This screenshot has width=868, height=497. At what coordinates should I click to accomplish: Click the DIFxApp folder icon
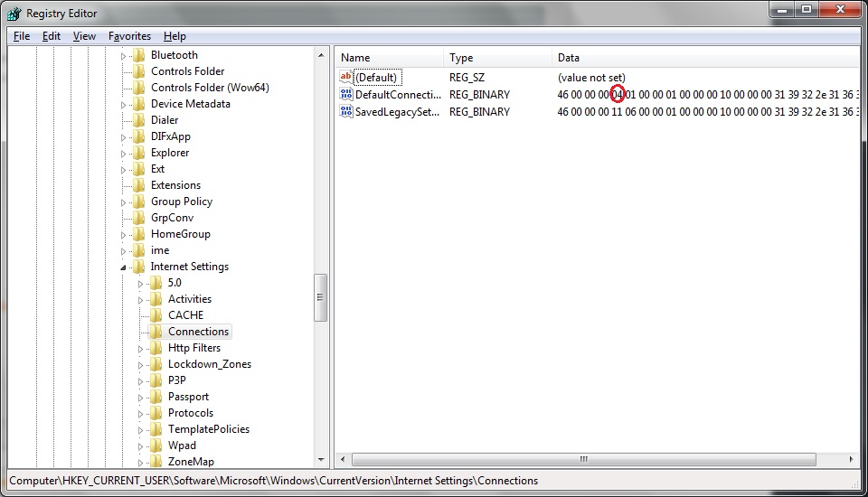139,136
